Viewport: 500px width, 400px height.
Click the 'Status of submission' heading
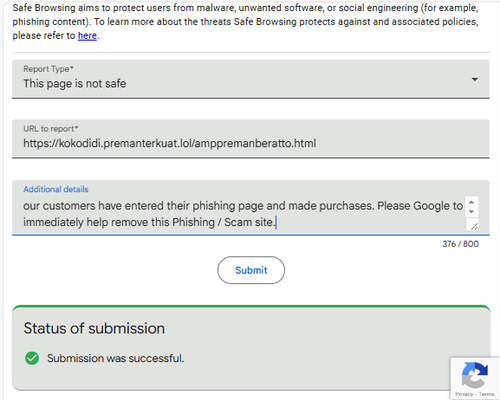coord(94,328)
